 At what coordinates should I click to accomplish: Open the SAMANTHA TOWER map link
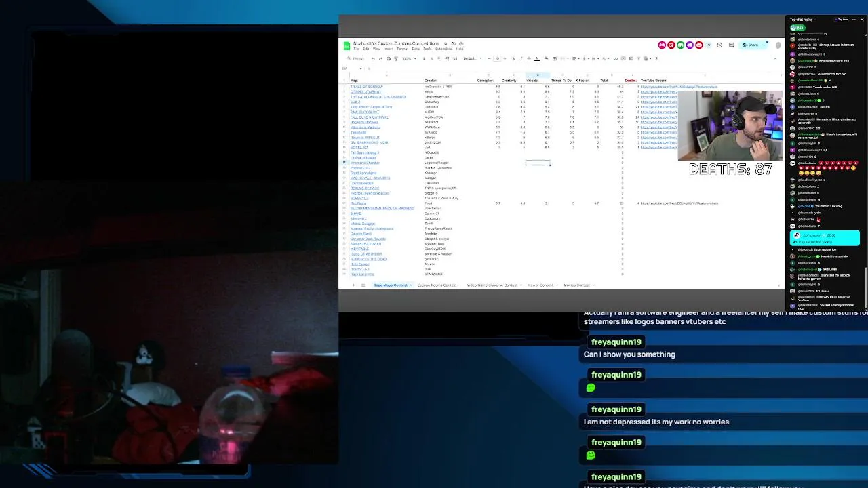pyautogui.click(x=366, y=244)
